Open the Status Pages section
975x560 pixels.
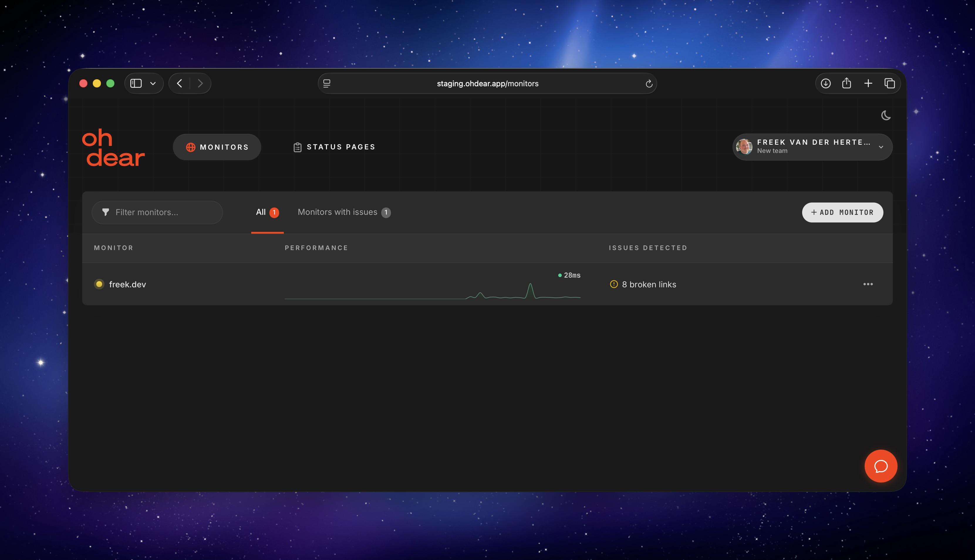[334, 147]
